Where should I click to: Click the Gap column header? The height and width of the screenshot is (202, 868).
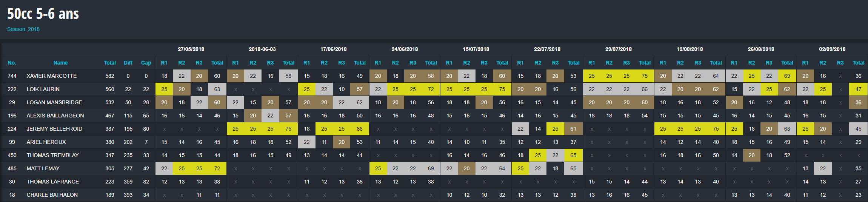146,63
